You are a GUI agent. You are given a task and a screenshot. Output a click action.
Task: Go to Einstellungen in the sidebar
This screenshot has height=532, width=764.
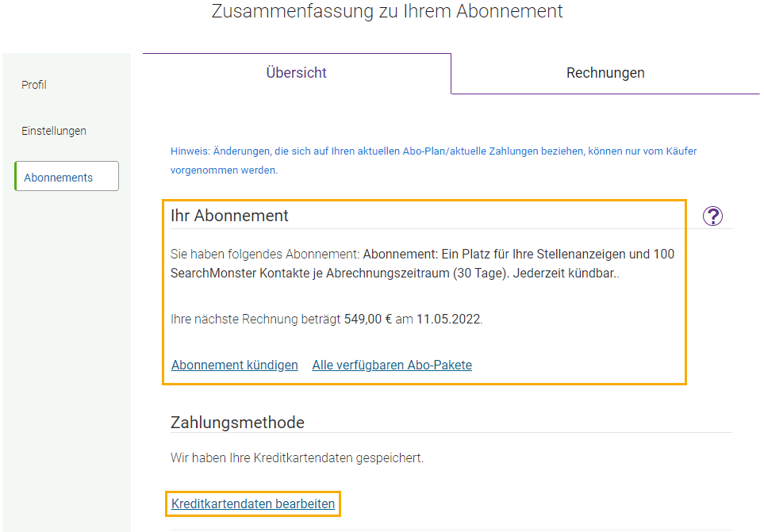[x=54, y=131]
